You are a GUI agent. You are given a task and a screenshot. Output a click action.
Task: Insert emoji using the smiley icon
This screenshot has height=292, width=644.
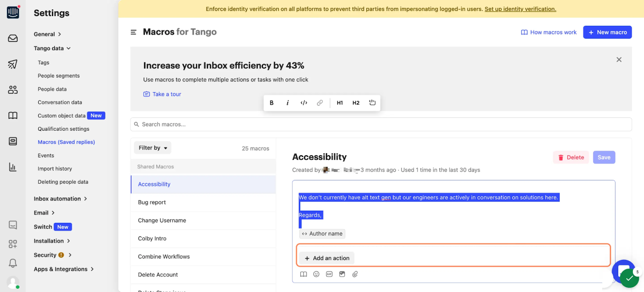316,274
